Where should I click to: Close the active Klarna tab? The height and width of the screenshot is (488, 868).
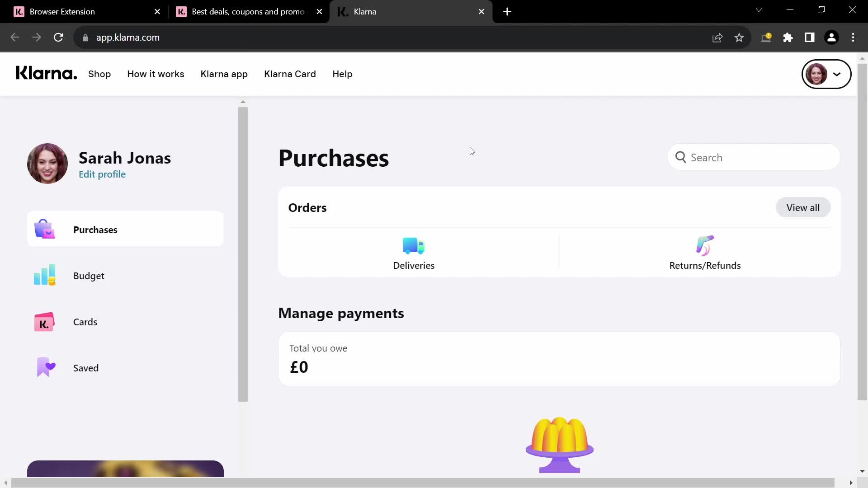pos(481,12)
